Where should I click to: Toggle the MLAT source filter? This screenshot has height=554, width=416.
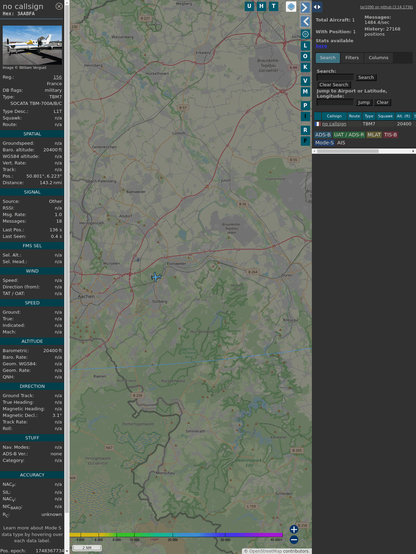[374, 135]
